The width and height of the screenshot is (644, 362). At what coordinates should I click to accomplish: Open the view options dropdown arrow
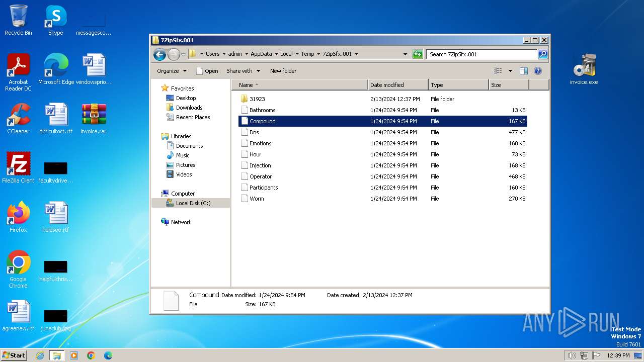click(x=510, y=71)
